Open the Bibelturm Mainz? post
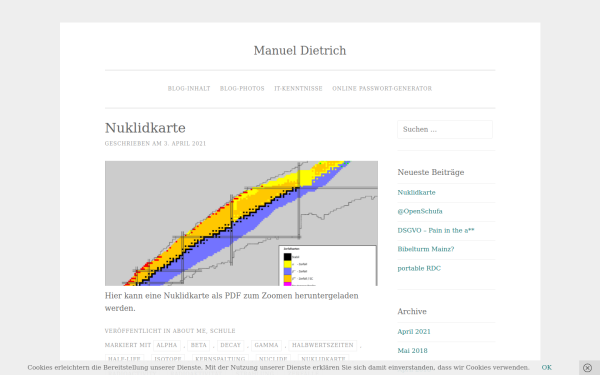The height and width of the screenshot is (375, 600). tap(426, 249)
